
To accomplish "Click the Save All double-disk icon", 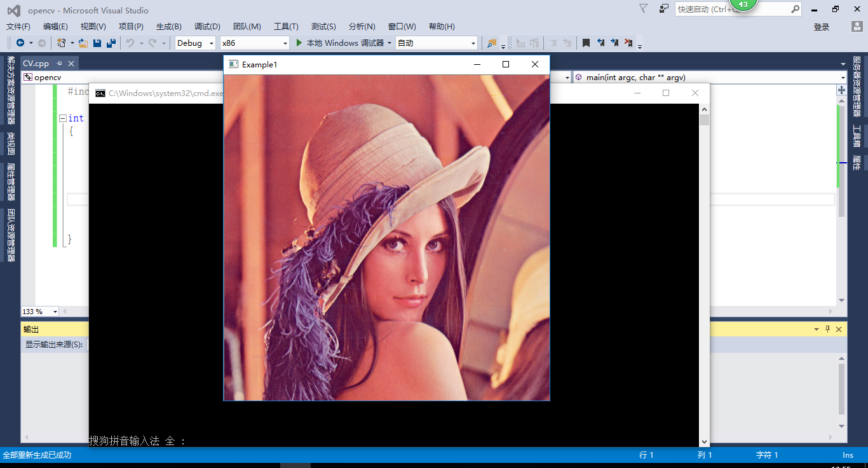I will click(111, 43).
